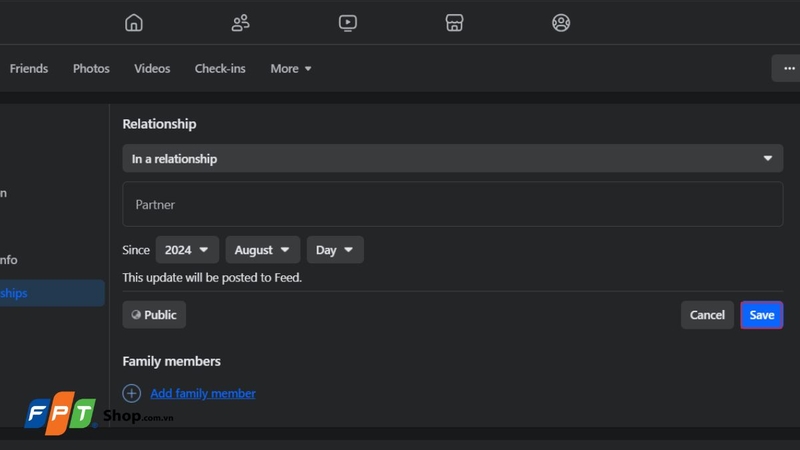Switch to the Check-ins tab
The height and width of the screenshot is (450, 800).
pyautogui.click(x=220, y=68)
